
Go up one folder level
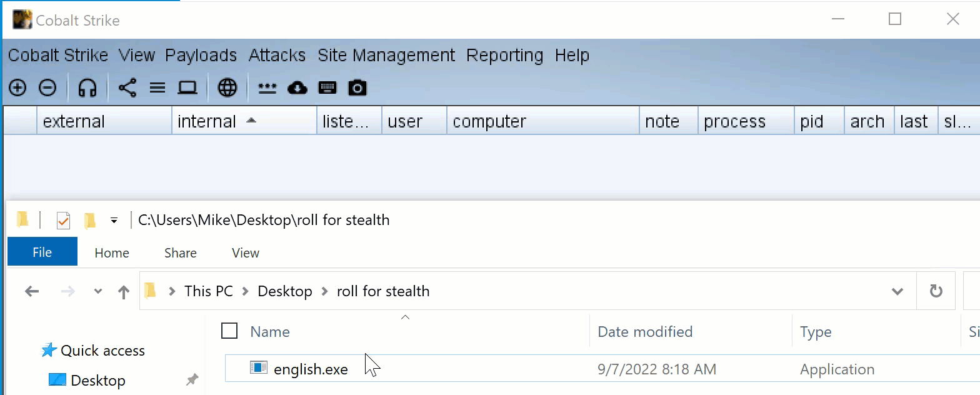(124, 291)
